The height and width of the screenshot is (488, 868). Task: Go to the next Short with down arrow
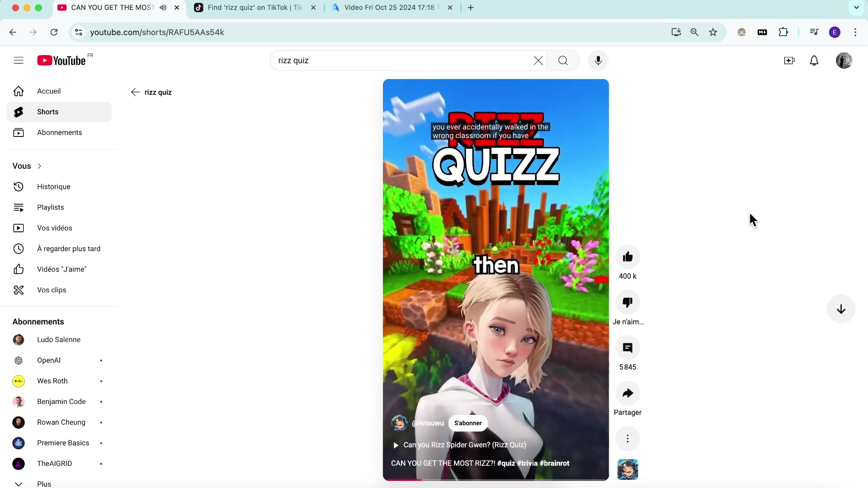pos(841,309)
